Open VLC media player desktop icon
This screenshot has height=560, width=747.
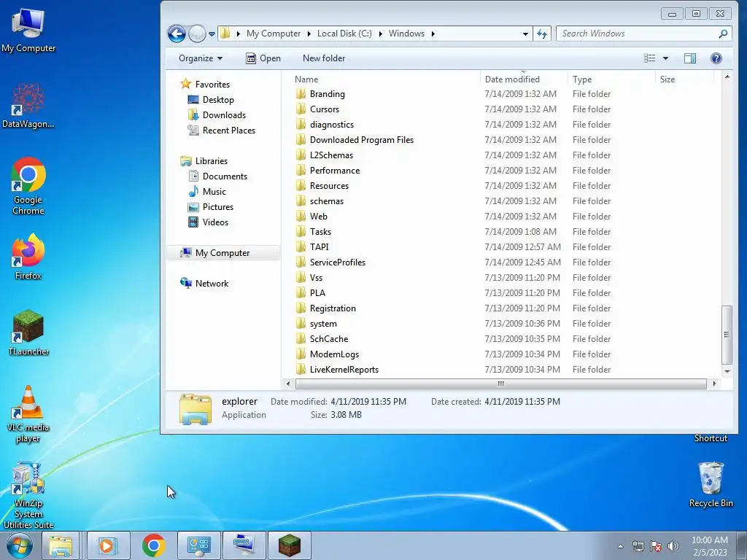click(28, 414)
